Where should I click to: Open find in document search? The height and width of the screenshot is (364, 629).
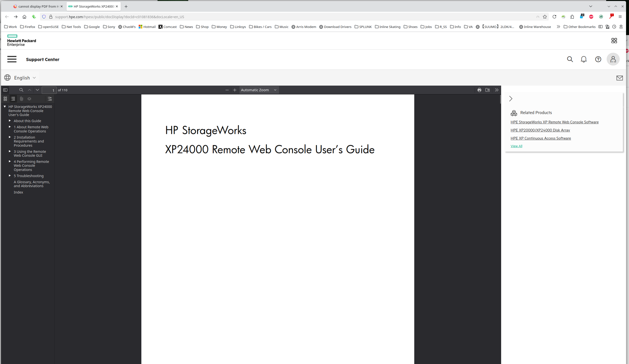(21, 90)
